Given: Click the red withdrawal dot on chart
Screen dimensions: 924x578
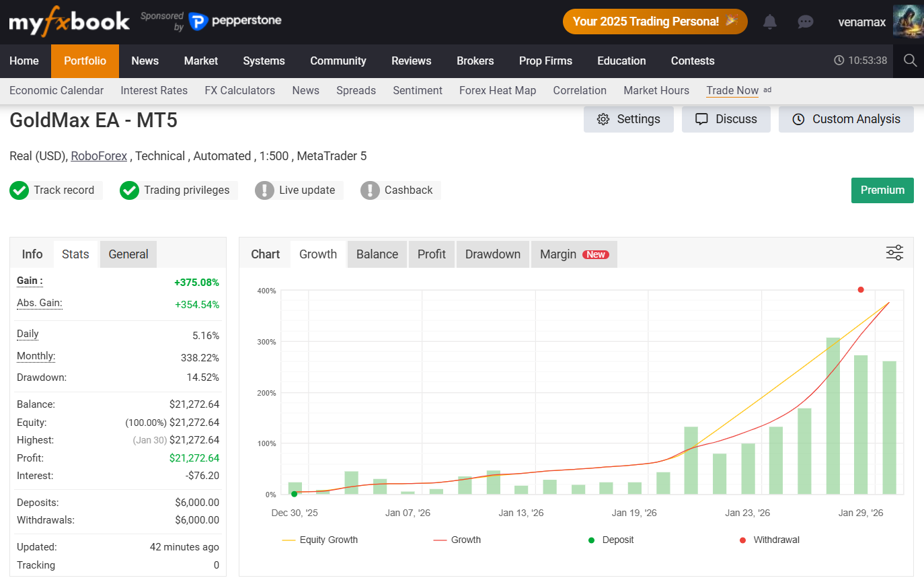Looking at the screenshot, I should [x=861, y=290].
